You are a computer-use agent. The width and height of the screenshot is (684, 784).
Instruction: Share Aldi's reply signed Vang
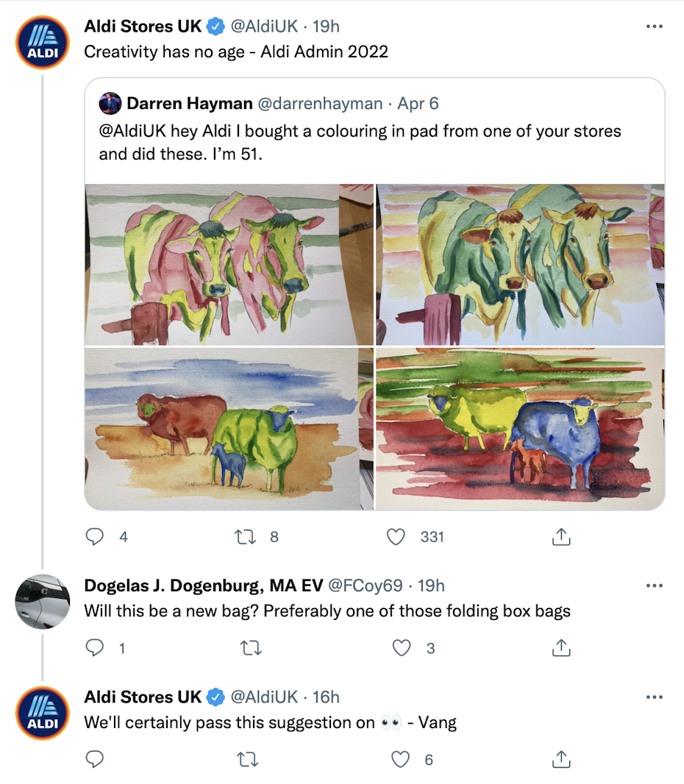tap(561, 759)
